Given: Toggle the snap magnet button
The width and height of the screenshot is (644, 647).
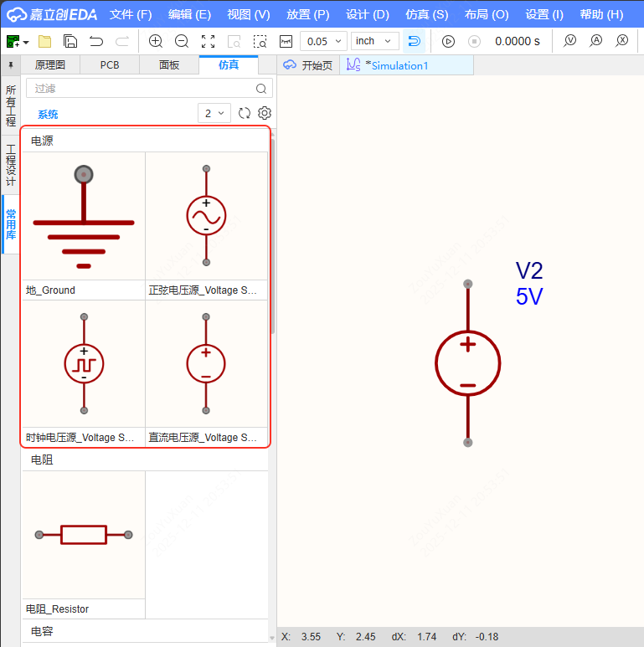Looking at the screenshot, I should coord(414,41).
